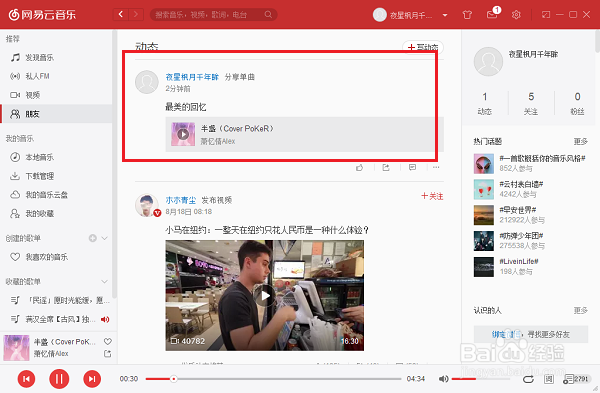Collapse the 创建的歌单 section
The width and height of the screenshot is (600, 393).
[x=104, y=238]
